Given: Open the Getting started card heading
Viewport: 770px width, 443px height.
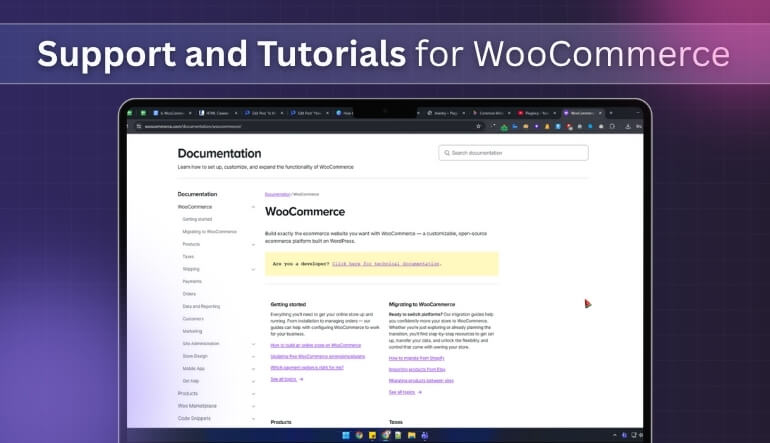Looking at the screenshot, I should click(x=288, y=305).
